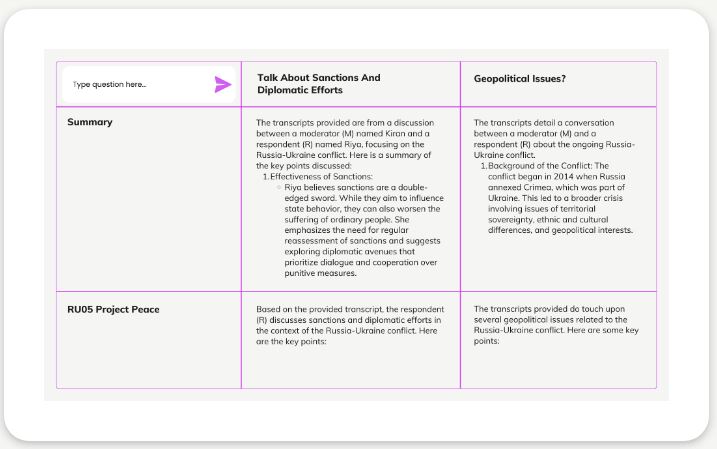The image size is (717, 449).
Task: Click the hollow bullet before "Riya believes"
Action: tap(279, 186)
